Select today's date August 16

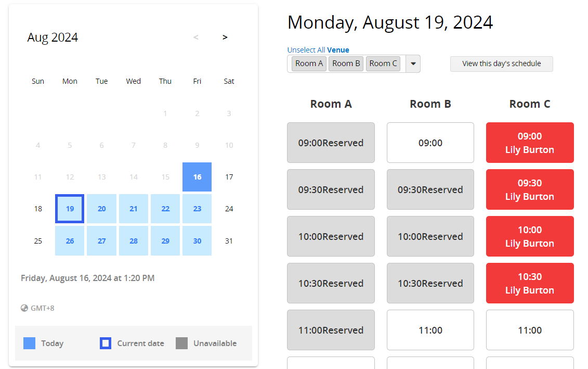click(x=197, y=177)
